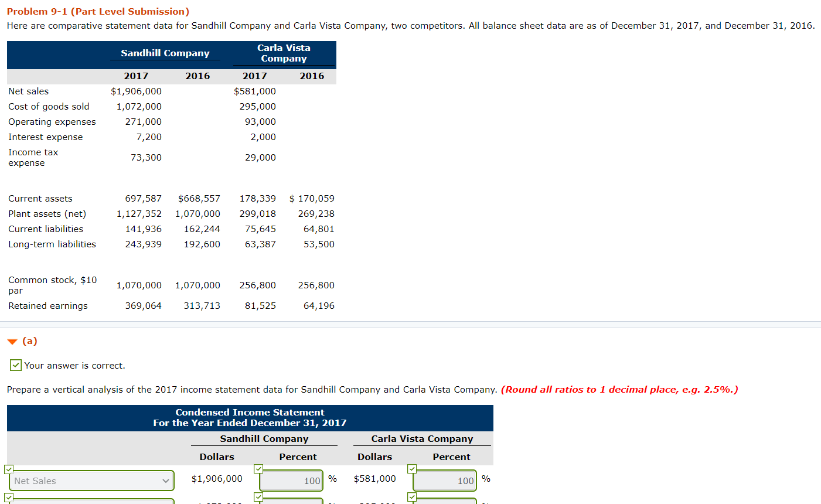Click the green checkmark beside "Your answer is correct"
This screenshot has width=821, height=504.
pyautogui.click(x=15, y=365)
